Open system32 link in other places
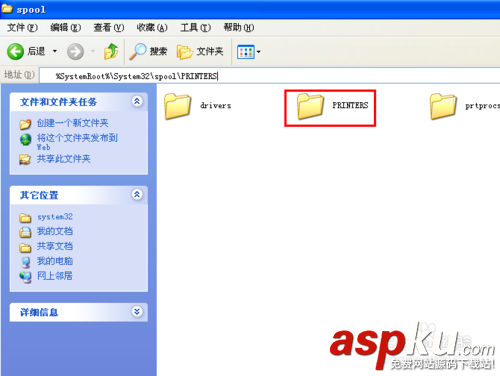 pyautogui.click(x=55, y=217)
